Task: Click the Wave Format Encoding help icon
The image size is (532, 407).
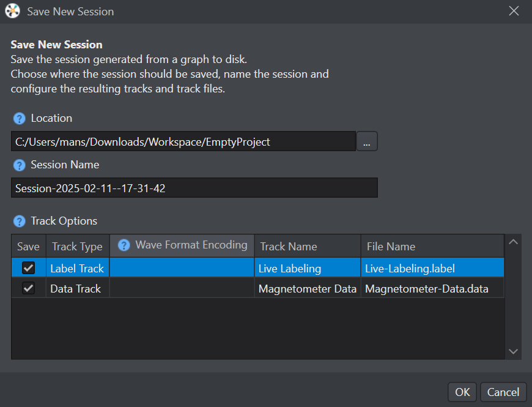Action: click(x=124, y=245)
